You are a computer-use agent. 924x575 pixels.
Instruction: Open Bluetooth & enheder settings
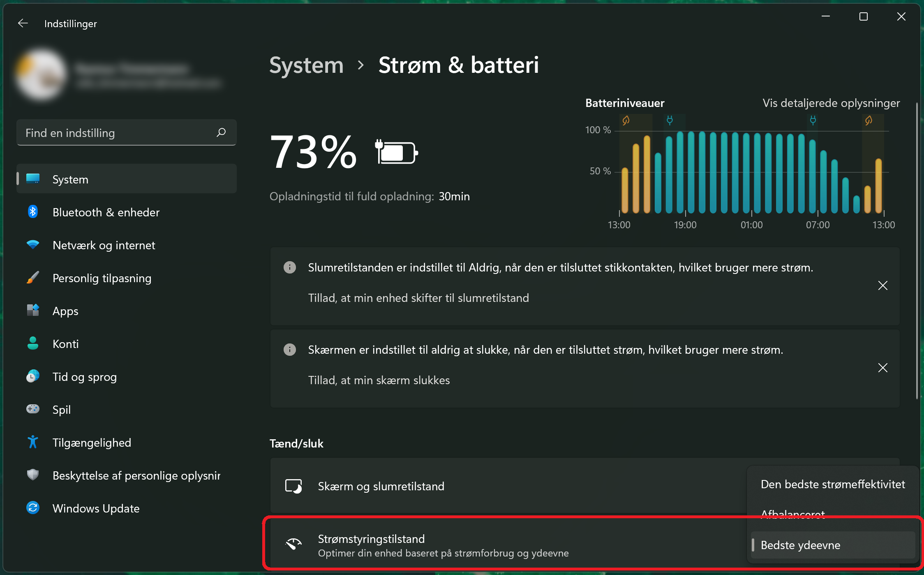(127, 212)
